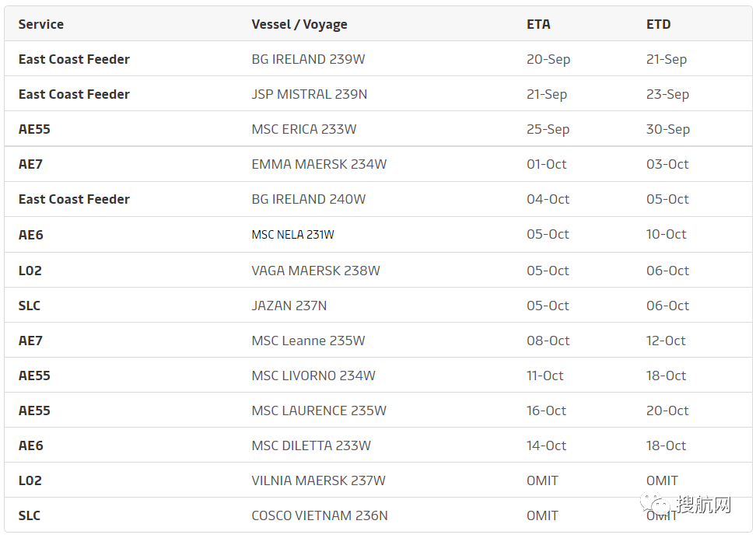
Task: Click MSC LAURENCE 235W voyage
Action: 319,410
